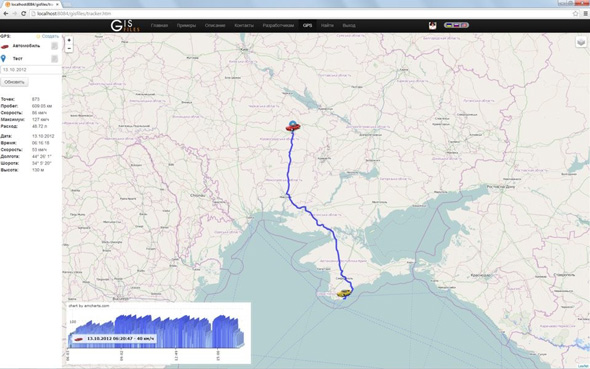Switch language with the flags selector
Image resolution: width=590 pixels, height=369 pixels.
click(x=456, y=25)
